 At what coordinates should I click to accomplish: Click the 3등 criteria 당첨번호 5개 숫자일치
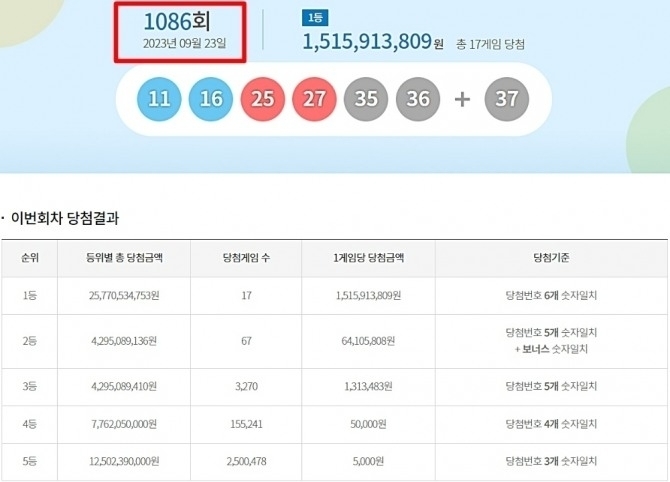551,386
